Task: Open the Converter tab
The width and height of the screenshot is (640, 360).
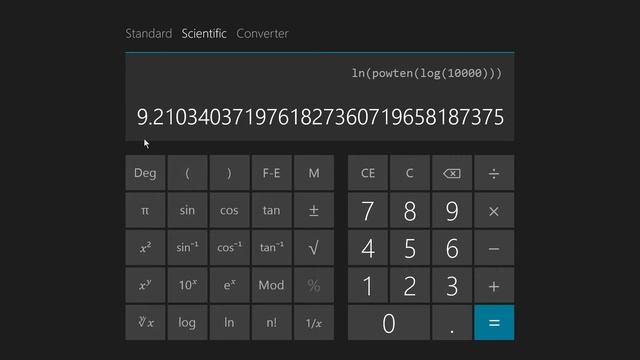Action: click(262, 33)
